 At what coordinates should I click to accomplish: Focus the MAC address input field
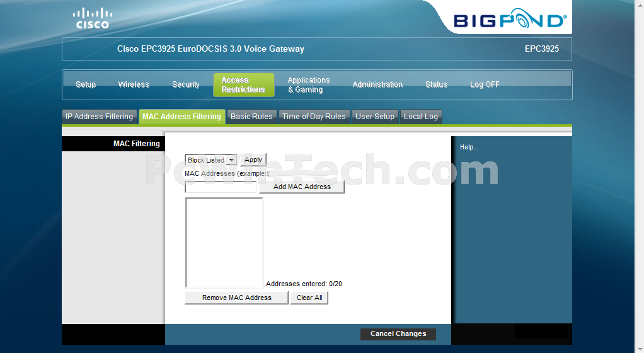[x=221, y=187]
